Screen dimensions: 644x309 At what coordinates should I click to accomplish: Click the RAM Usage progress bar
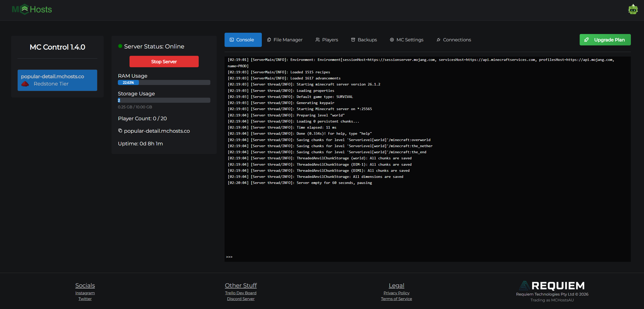(164, 82)
